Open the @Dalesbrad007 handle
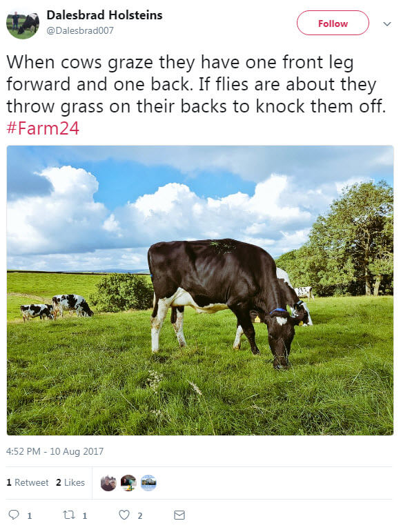The width and height of the screenshot is (401, 532). (80, 30)
